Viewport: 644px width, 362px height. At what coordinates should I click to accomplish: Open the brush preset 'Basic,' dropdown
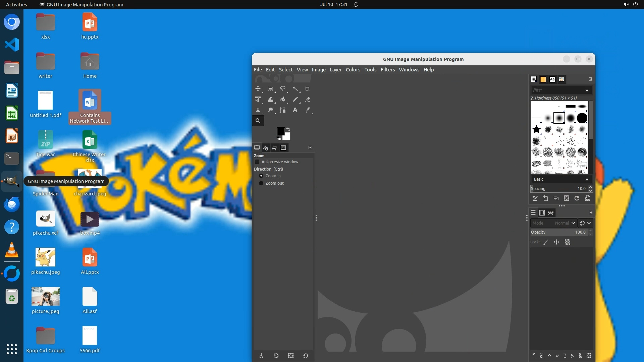[561, 179]
